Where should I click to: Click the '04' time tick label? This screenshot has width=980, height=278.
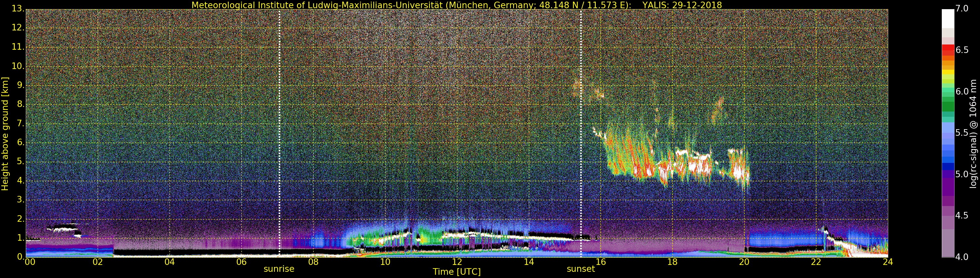(170, 262)
